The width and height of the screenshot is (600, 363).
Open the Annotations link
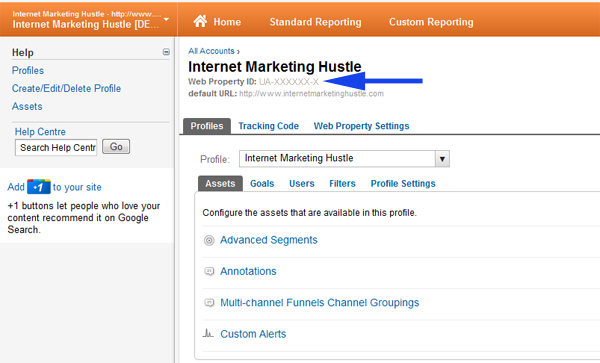pos(248,272)
